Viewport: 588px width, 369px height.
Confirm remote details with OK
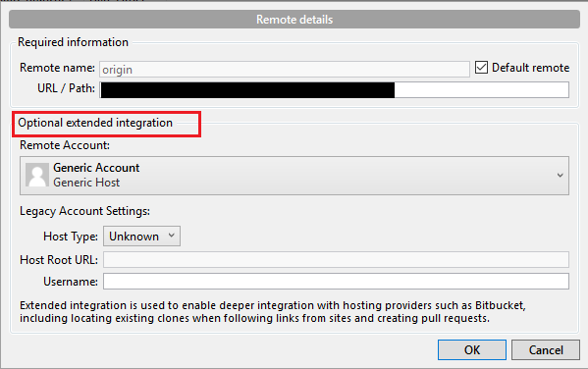472,350
